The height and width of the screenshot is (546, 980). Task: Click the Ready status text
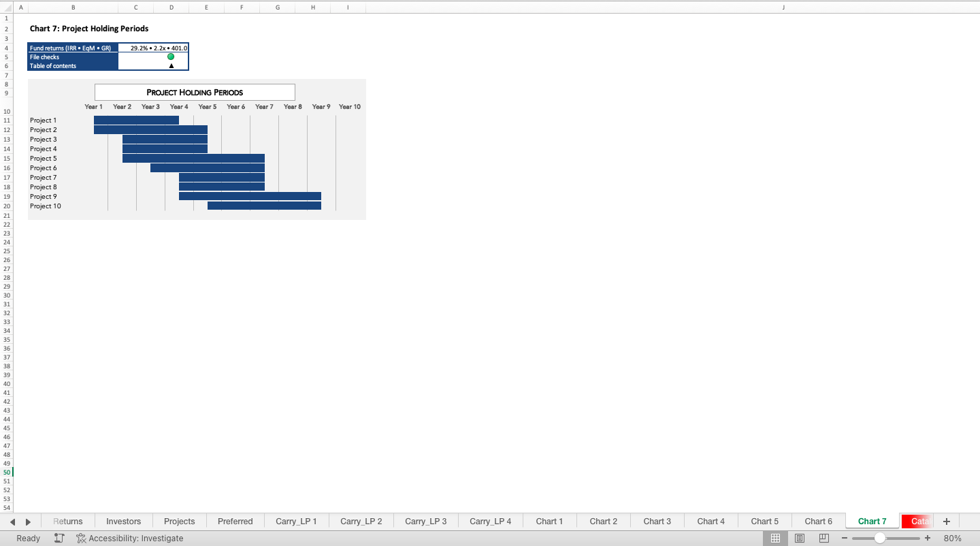pyautogui.click(x=28, y=539)
